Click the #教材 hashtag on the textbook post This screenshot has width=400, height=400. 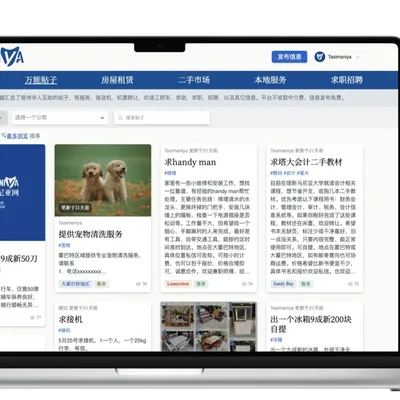pyautogui.click(x=276, y=173)
